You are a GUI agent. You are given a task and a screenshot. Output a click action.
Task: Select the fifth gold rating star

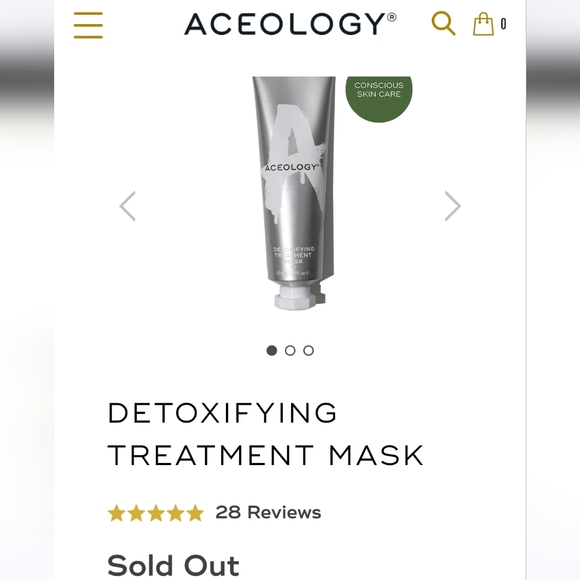195,513
